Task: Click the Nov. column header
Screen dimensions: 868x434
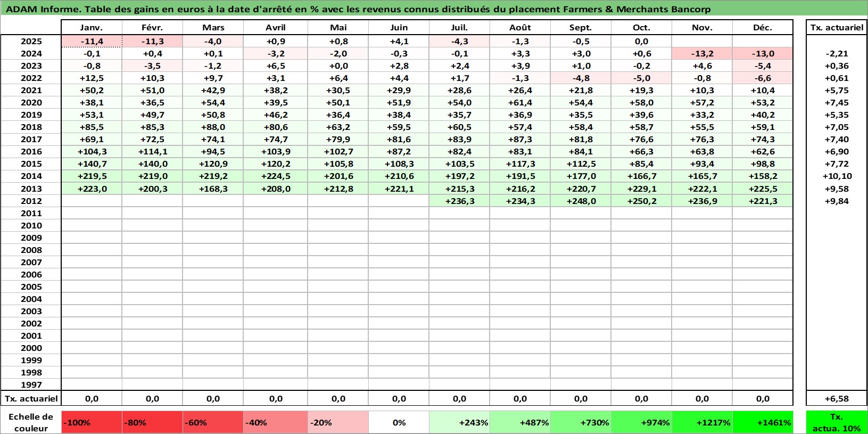Action: [x=702, y=27]
